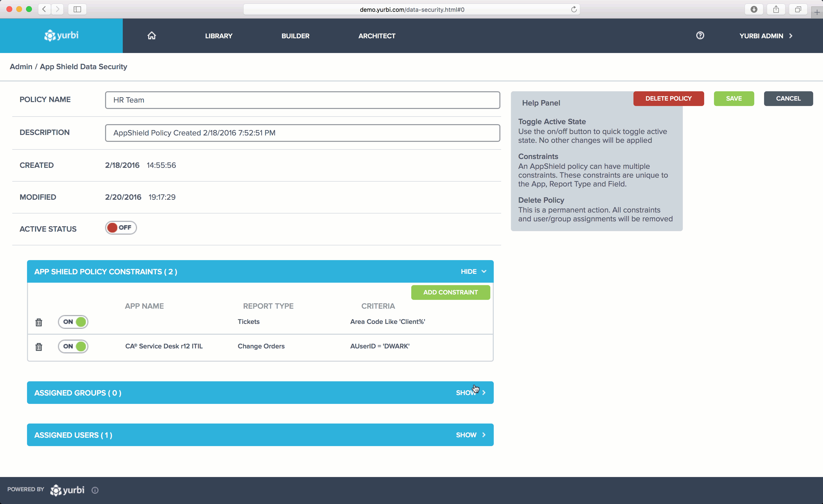Switch to the ARCHITECT section
Viewport: 823px width, 504px height.
tap(377, 36)
